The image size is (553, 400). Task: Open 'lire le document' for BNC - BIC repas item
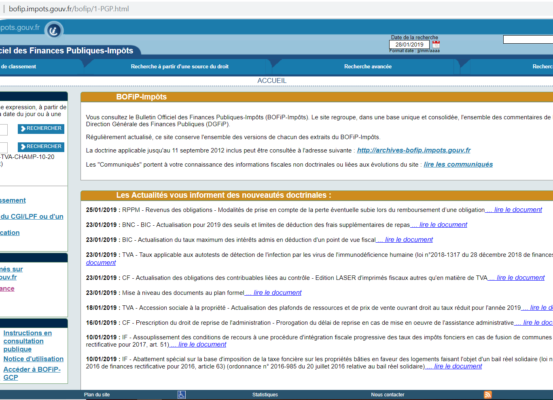tap(439, 225)
